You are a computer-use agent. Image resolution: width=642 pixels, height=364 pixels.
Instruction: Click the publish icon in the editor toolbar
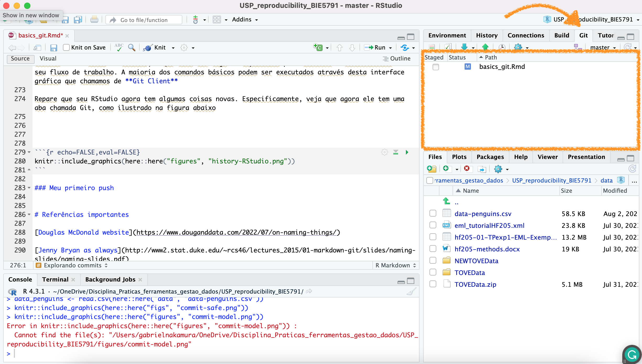[x=405, y=47]
